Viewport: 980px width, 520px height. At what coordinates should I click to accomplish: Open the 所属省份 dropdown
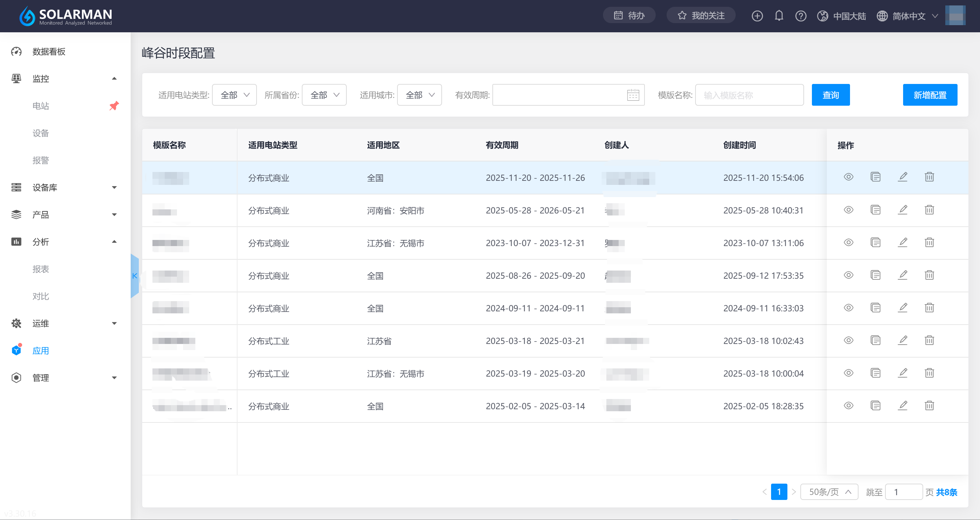coord(324,95)
